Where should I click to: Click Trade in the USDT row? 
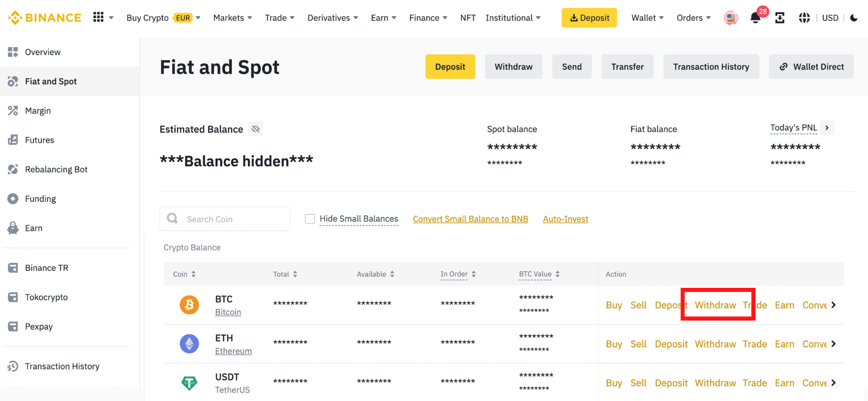(x=755, y=383)
